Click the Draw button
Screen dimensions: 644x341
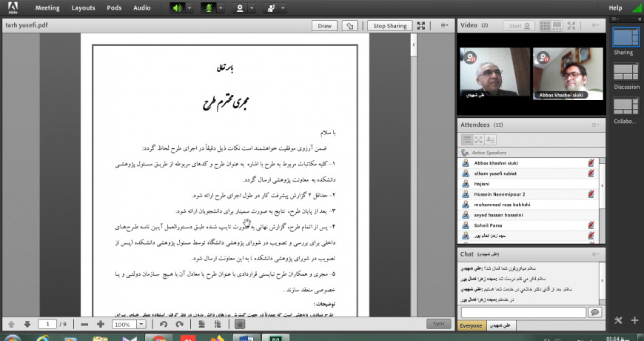coord(324,25)
